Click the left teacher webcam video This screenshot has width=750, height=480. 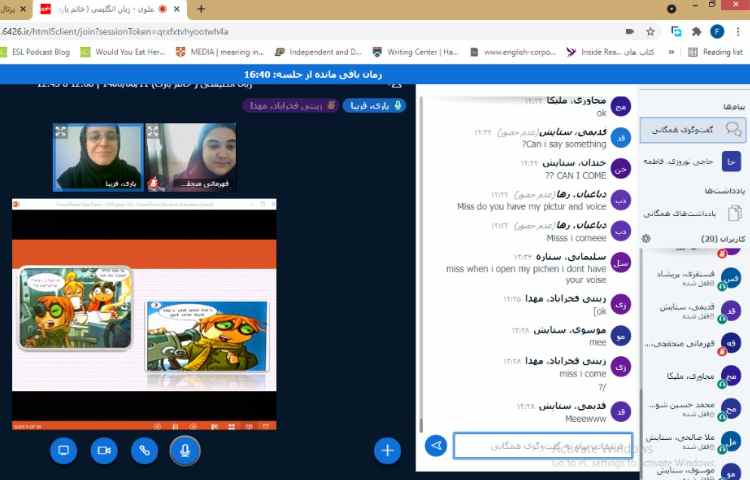tap(98, 157)
